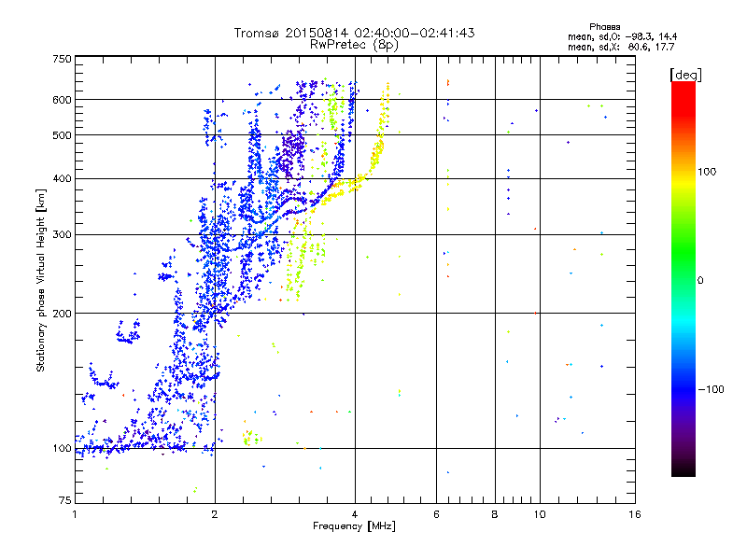Select the 'mean, sd,X: 80.6, 17.7' line

click(x=621, y=47)
